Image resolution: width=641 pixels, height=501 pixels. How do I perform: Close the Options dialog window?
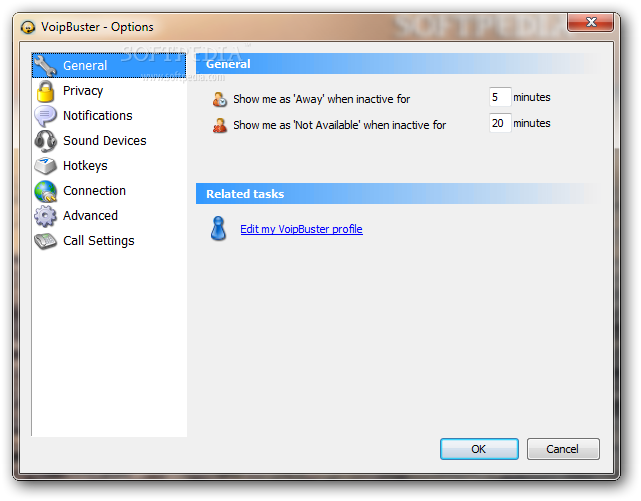click(590, 22)
